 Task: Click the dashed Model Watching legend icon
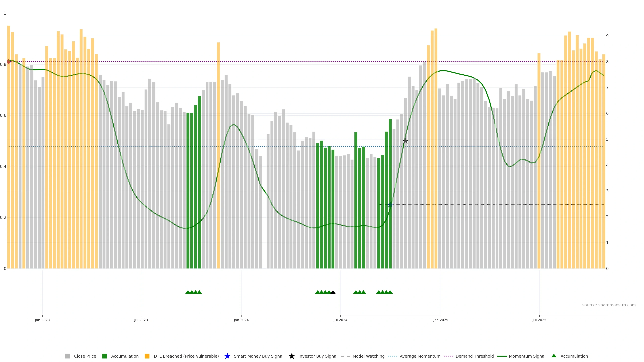(345, 356)
